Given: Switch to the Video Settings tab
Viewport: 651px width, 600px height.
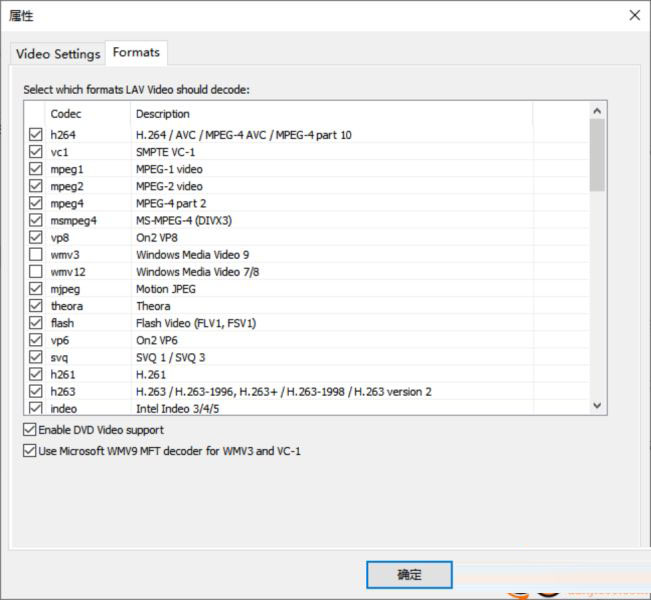Looking at the screenshot, I should (x=58, y=54).
